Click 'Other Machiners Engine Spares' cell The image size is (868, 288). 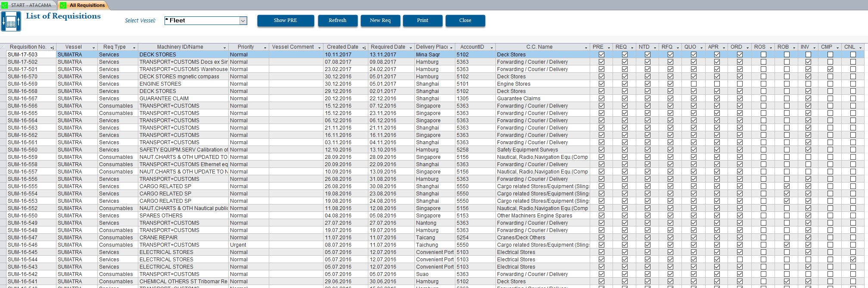point(543,216)
